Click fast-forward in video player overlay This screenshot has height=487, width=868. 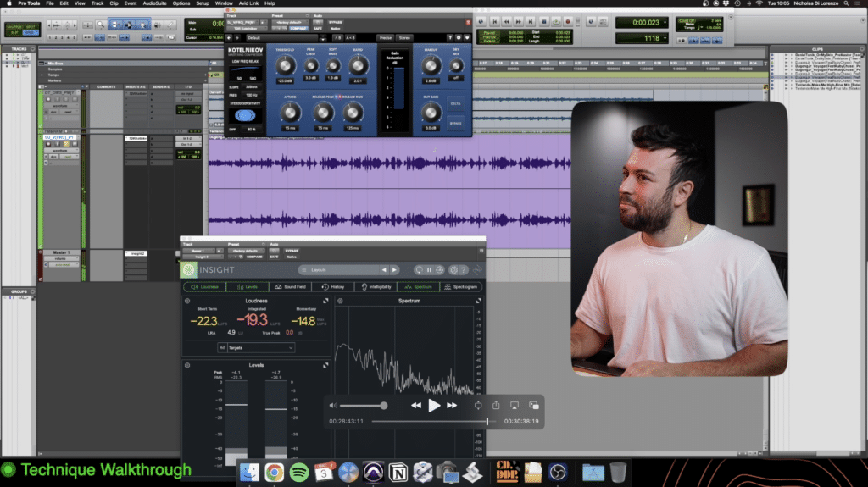452,406
